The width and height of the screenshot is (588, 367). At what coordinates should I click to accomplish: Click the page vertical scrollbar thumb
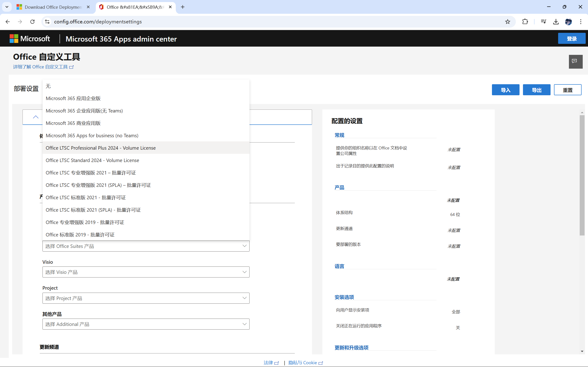tap(582, 175)
